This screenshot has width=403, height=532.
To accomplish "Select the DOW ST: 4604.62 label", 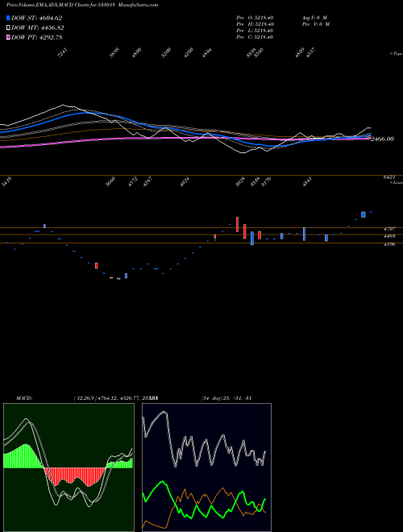I will 36,18.
